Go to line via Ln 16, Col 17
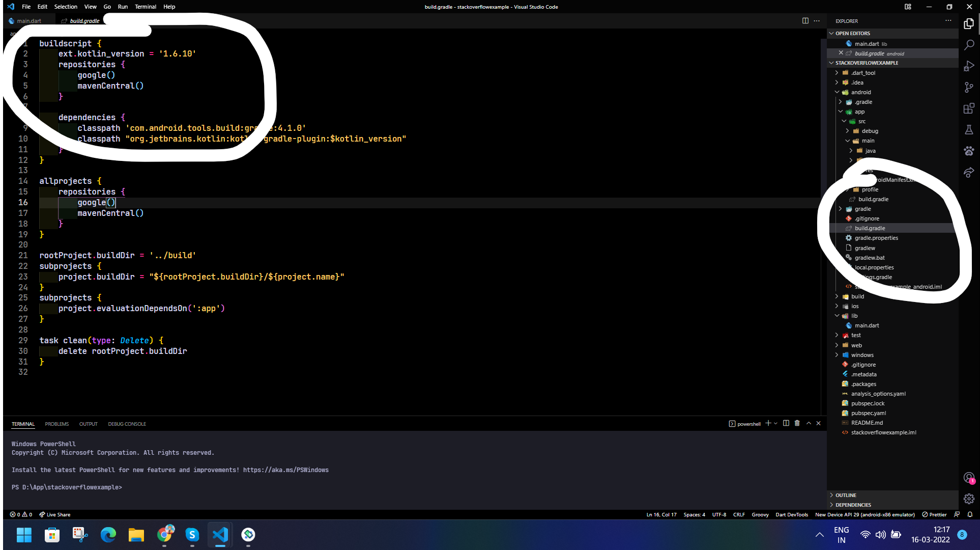The width and height of the screenshot is (980, 550). pyautogui.click(x=661, y=514)
